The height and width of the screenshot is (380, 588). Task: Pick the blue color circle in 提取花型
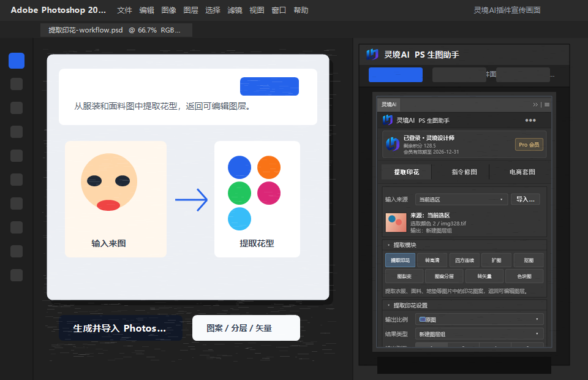click(239, 167)
